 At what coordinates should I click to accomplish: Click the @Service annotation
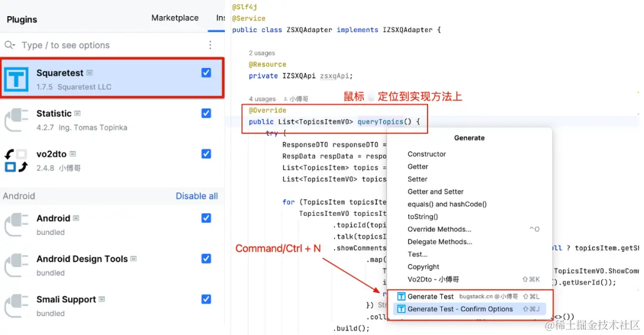pyautogui.click(x=249, y=18)
